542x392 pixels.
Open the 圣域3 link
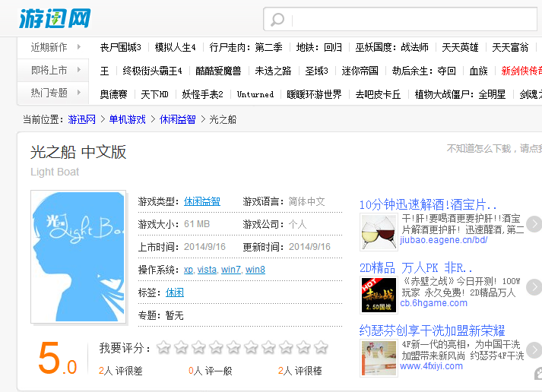point(316,71)
